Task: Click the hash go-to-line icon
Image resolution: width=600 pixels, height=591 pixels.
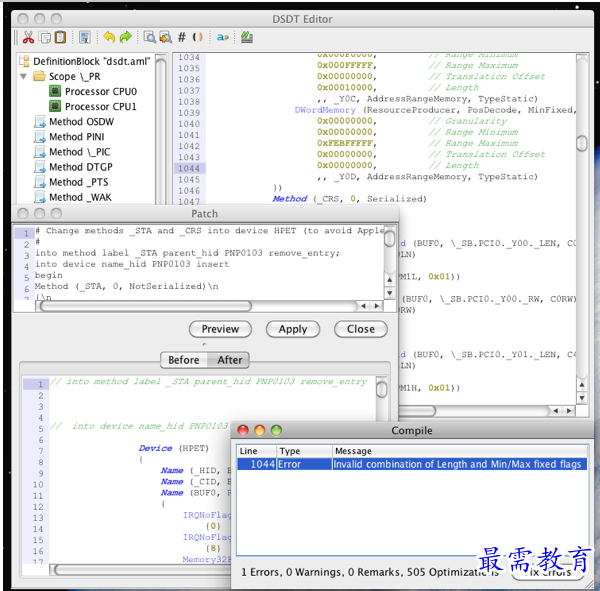Action: pos(182,37)
